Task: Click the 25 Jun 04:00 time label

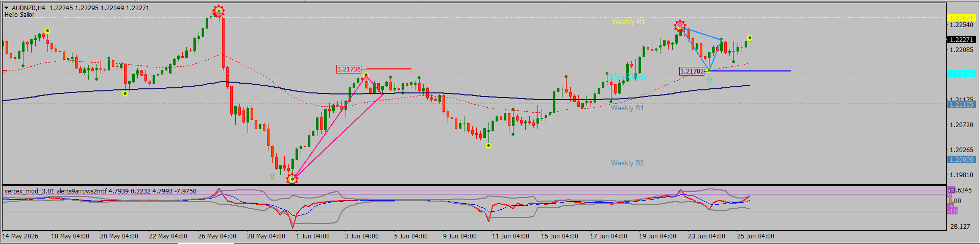Action: click(755, 236)
